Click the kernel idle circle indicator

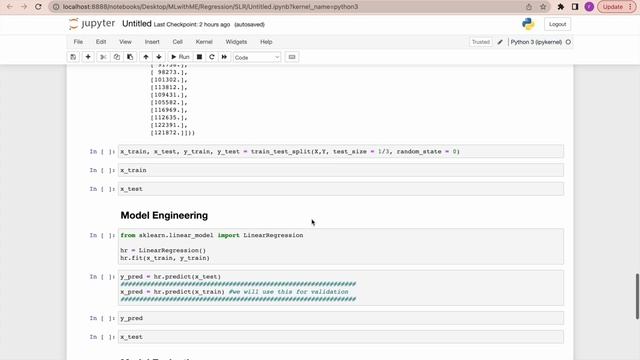(568, 42)
